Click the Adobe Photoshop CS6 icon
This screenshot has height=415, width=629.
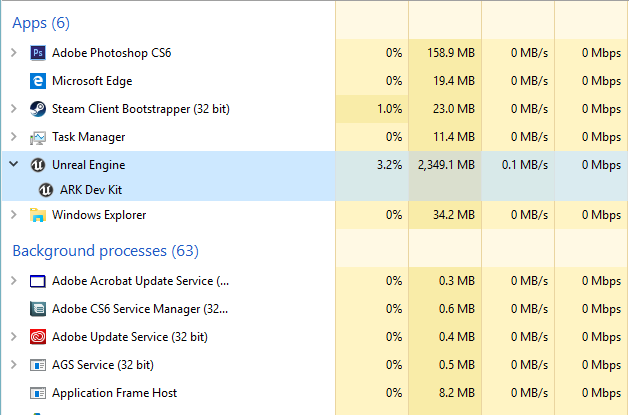[38, 53]
